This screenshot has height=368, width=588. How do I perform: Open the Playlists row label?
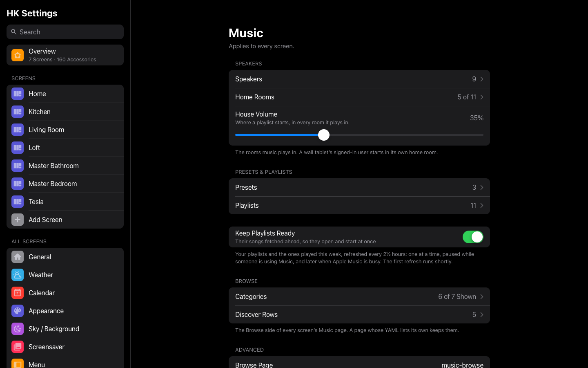247,205
